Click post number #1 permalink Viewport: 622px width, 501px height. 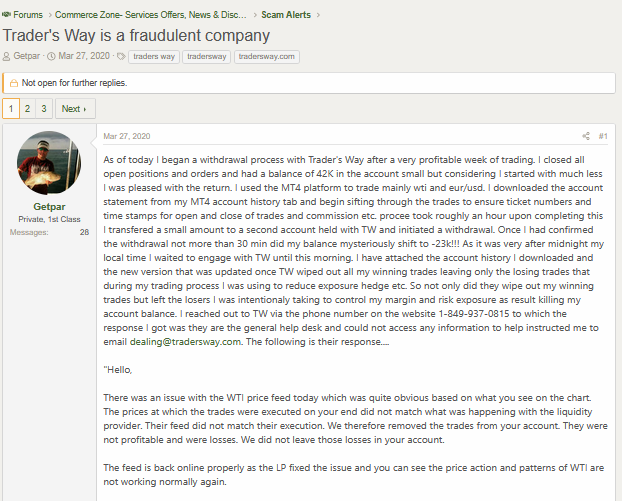pos(603,136)
